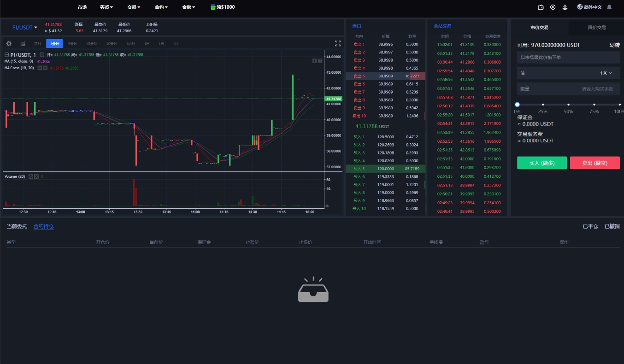
Task: Open Volume indicator settings
Action: point(31,176)
